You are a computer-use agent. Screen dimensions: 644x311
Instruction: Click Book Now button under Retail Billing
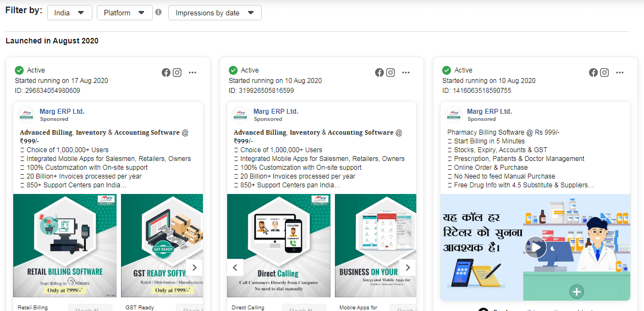pos(90,309)
